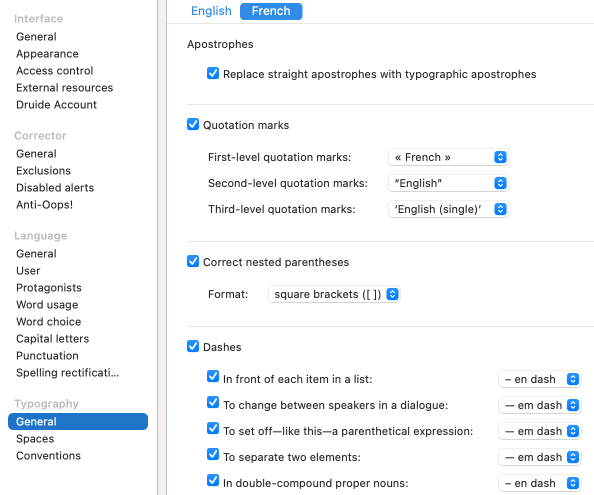
Task: Select the French language tab
Action: point(271,11)
